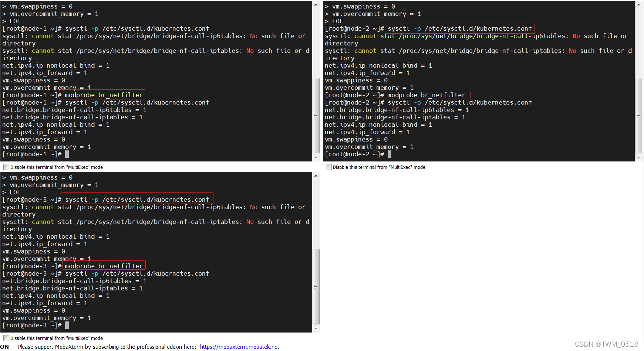Click scroll-down arrow in node-2 terminal
The image size is (644, 351).
638,157
